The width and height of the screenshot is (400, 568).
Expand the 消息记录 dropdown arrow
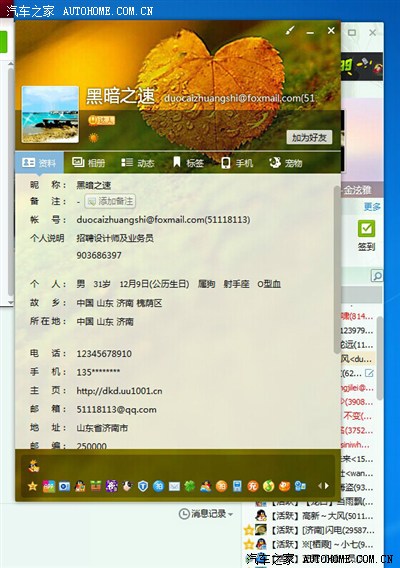[x=230, y=514]
